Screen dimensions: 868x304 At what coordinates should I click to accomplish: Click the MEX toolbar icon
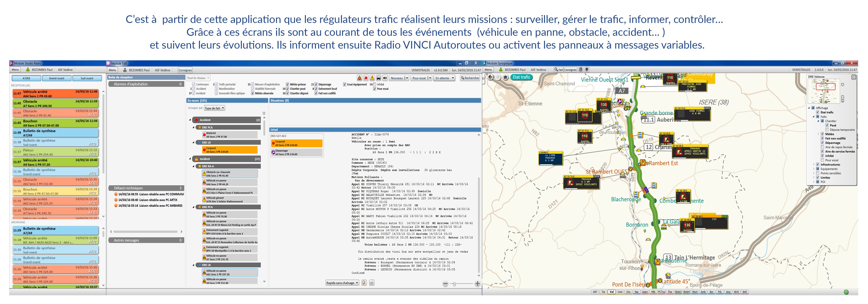click(x=385, y=78)
